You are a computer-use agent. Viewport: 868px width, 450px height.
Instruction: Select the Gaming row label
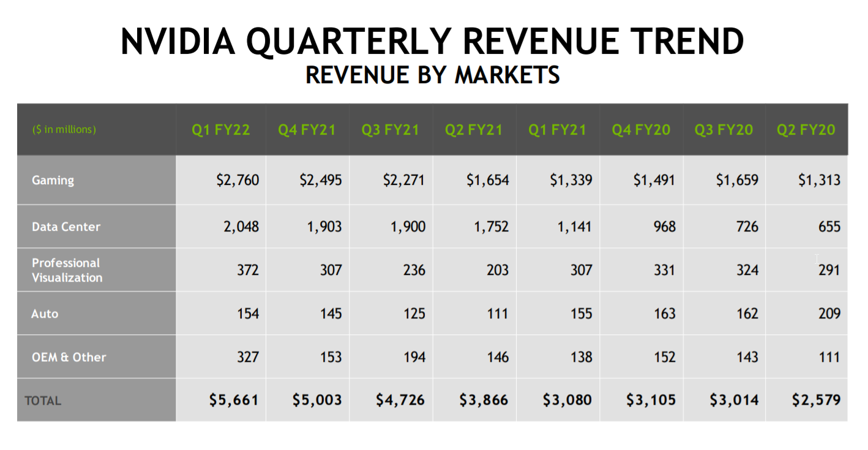coord(53,180)
